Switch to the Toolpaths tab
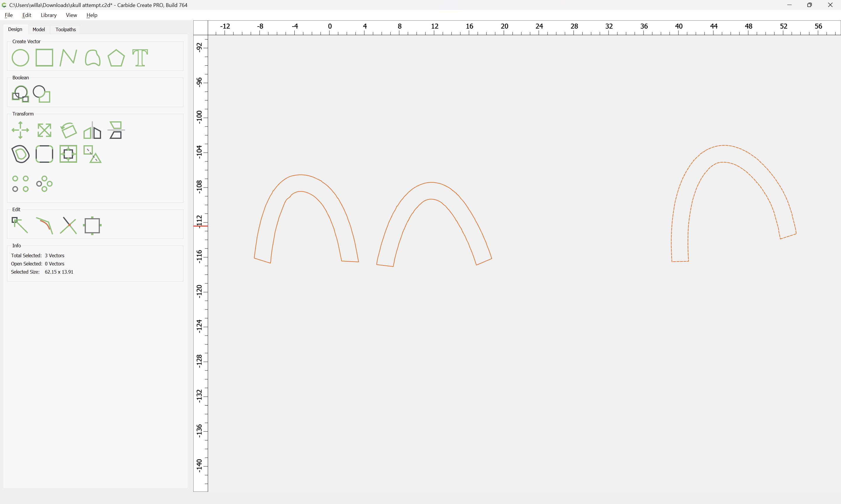This screenshot has width=841, height=504. [x=66, y=29]
